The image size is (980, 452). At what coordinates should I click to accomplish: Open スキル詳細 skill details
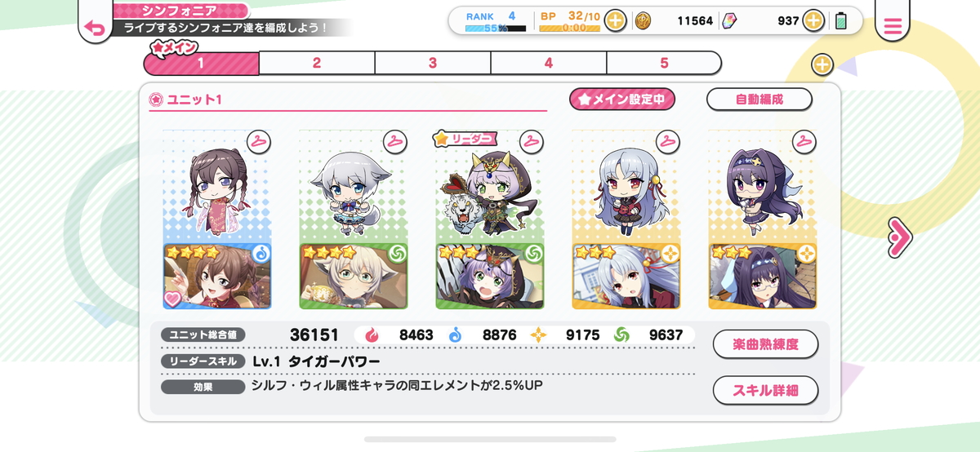[x=765, y=390]
